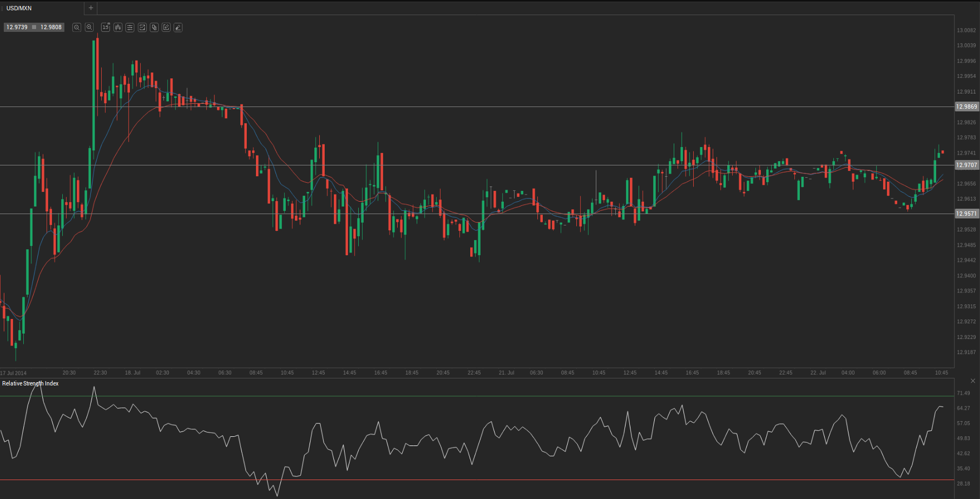The width and height of the screenshot is (980, 499).
Task: Click the 12.9739 bid price
Action: 17,27
